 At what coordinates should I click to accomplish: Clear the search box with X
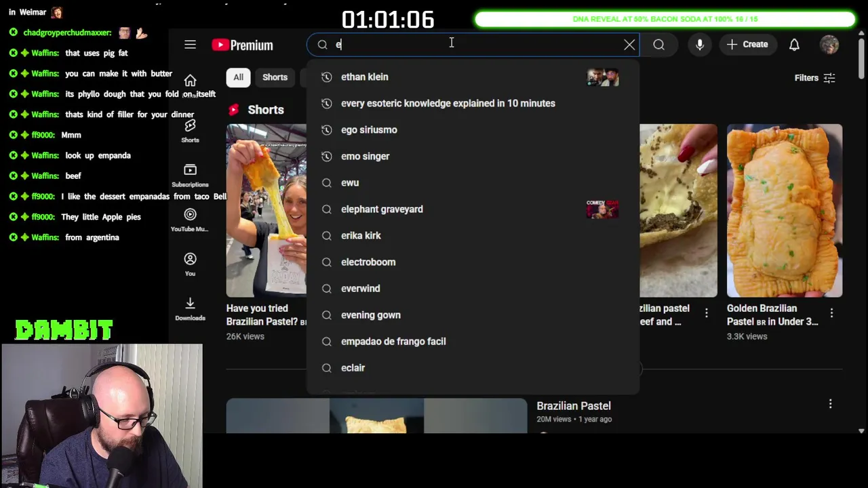coord(629,45)
